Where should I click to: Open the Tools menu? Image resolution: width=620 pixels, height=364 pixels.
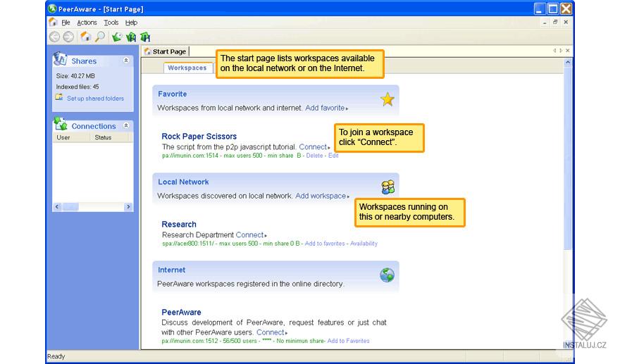111,23
